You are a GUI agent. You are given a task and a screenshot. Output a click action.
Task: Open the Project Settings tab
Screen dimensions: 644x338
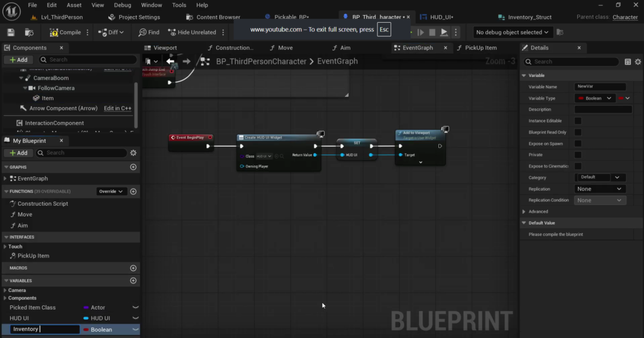[135, 17]
